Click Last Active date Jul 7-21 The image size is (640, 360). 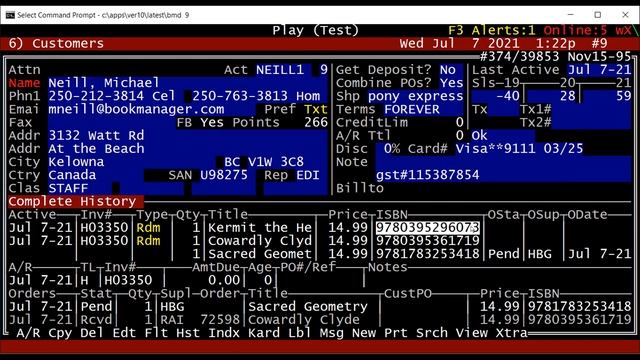coord(600,70)
